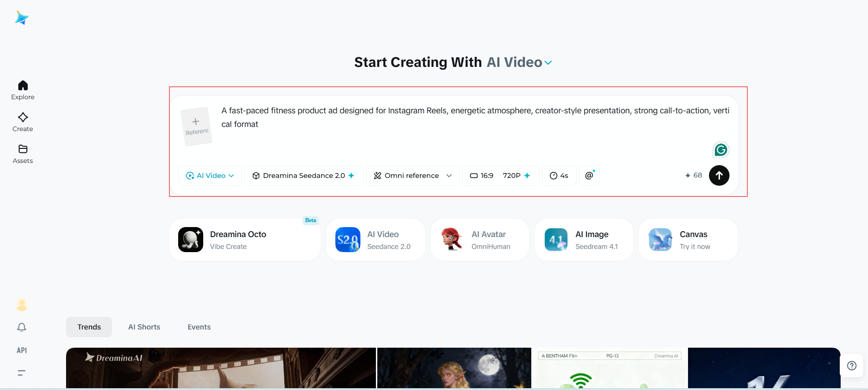Open the help question mark button

(852, 365)
